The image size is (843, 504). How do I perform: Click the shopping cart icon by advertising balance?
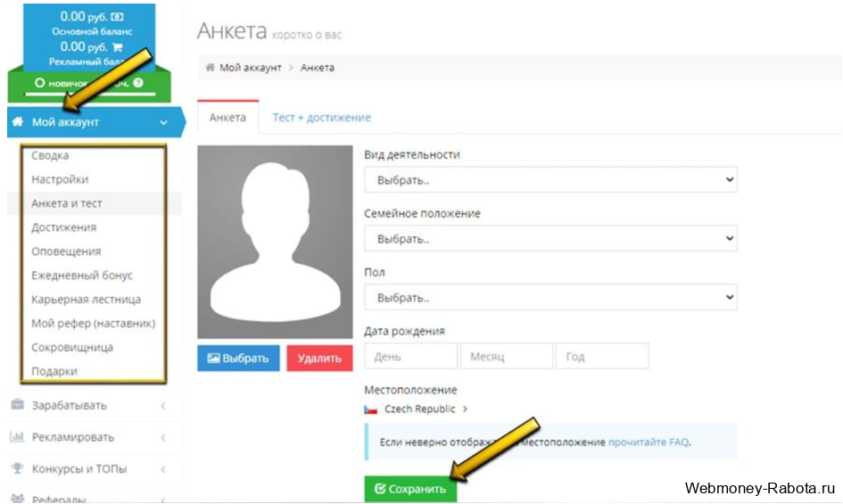point(117,46)
